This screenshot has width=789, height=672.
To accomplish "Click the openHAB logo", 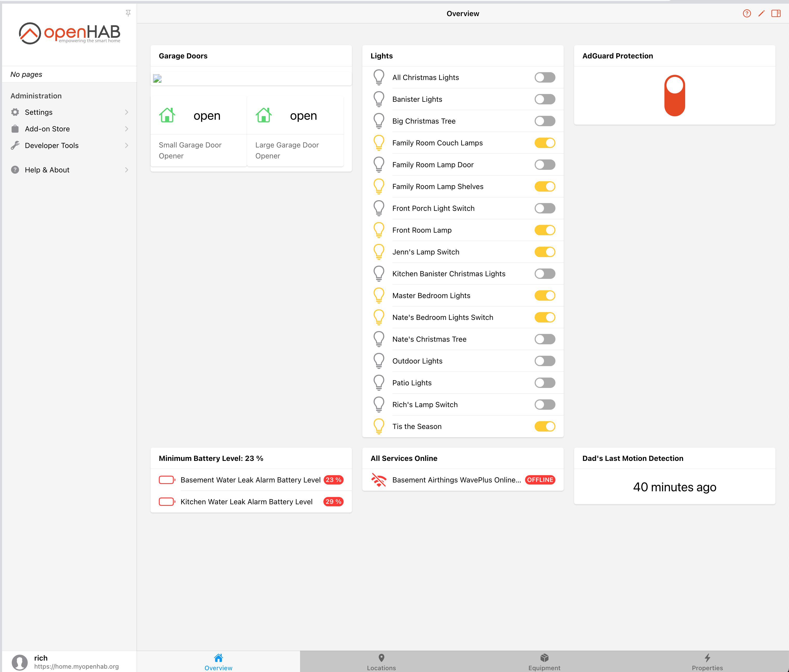I will click(x=69, y=33).
